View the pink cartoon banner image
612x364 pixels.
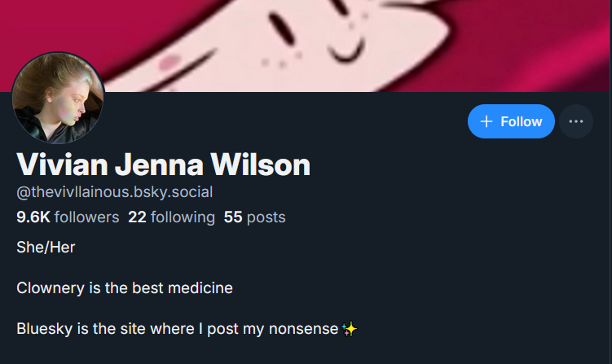coord(305,46)
